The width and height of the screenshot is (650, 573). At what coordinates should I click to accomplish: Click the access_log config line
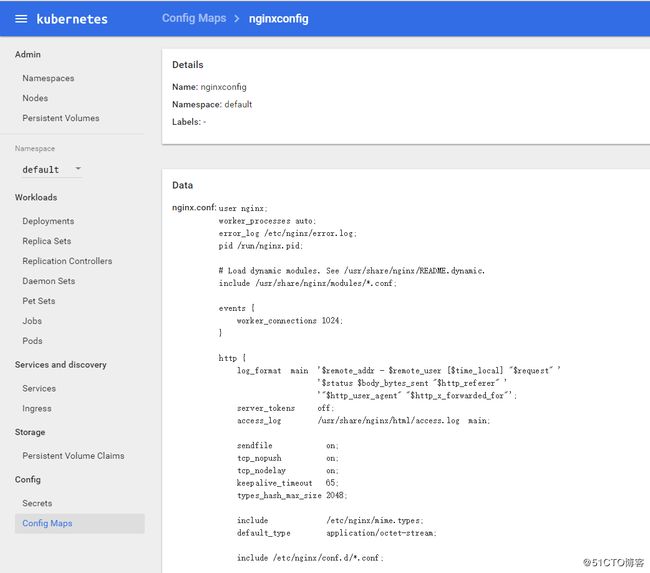pos(364,420)
